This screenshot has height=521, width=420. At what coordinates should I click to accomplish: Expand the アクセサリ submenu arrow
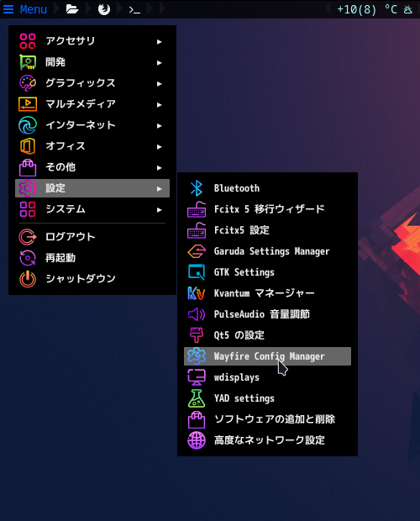click(160, 41)
